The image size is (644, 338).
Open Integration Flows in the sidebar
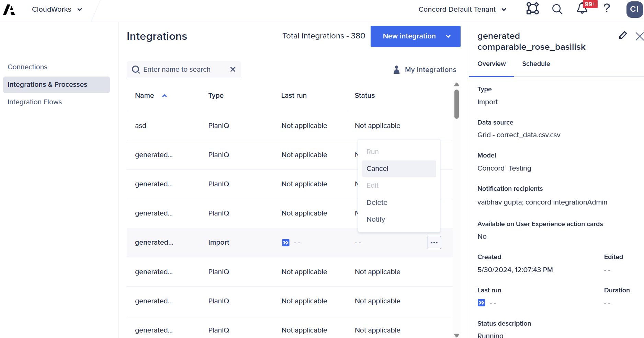click(x=35, y=102)
